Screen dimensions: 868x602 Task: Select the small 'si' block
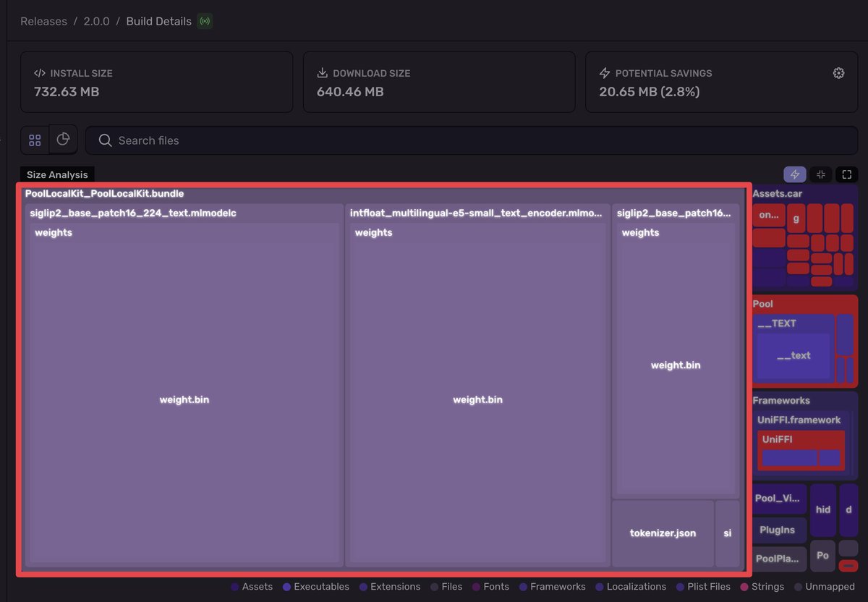tap(728, 533)
